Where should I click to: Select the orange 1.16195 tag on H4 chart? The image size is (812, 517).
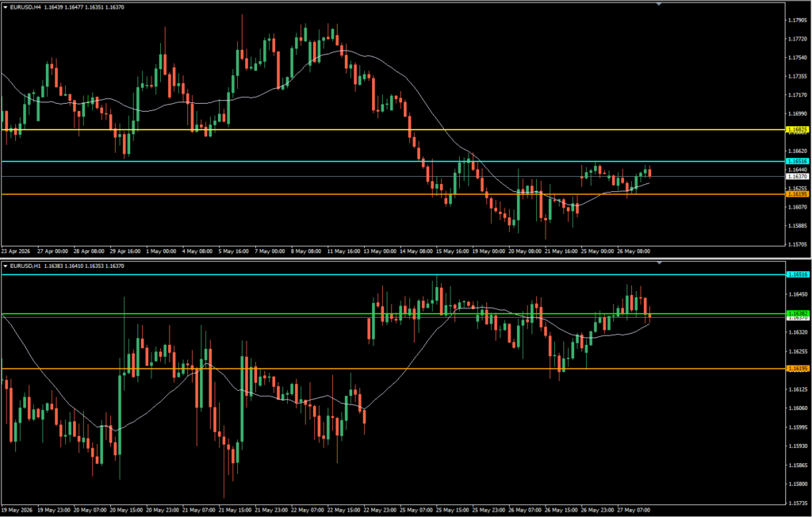point(798,193)
